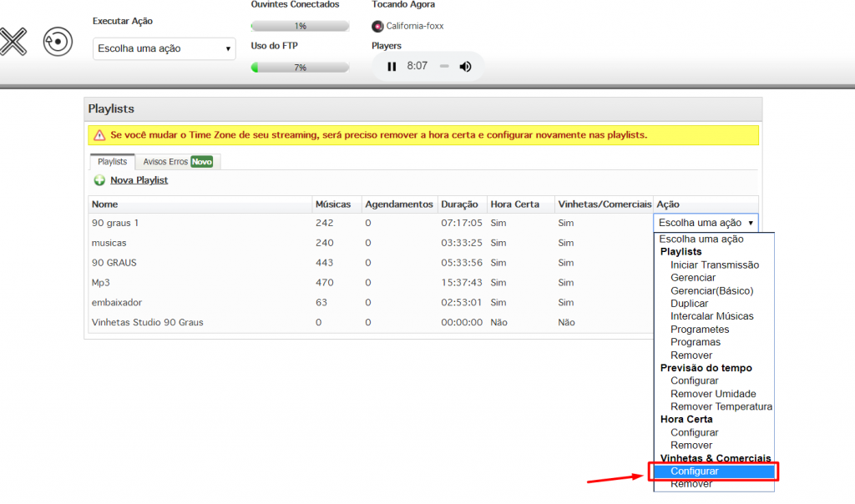
Task: Collapse the Ação dropdown for 90 graus 1
Action: 706,223
